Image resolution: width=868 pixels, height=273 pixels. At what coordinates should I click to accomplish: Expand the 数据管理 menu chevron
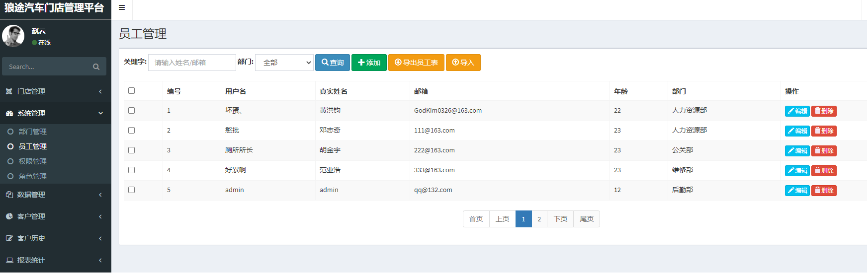pyautogui.click(x=100, y=195)
